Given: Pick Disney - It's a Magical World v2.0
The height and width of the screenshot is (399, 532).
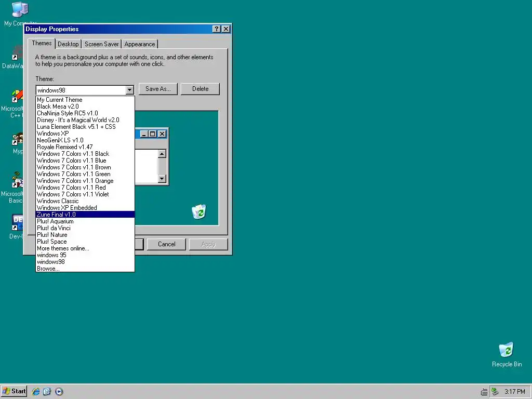Looking at the screenshot, I should [x=85, y=120].
